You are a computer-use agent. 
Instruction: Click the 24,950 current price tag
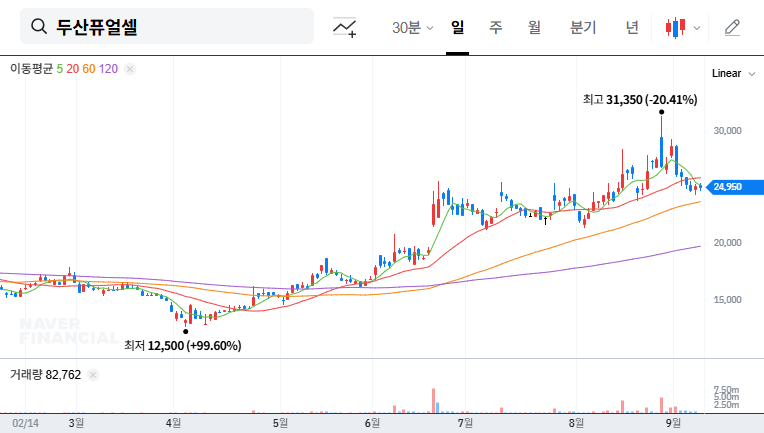(x=734, y=187)
